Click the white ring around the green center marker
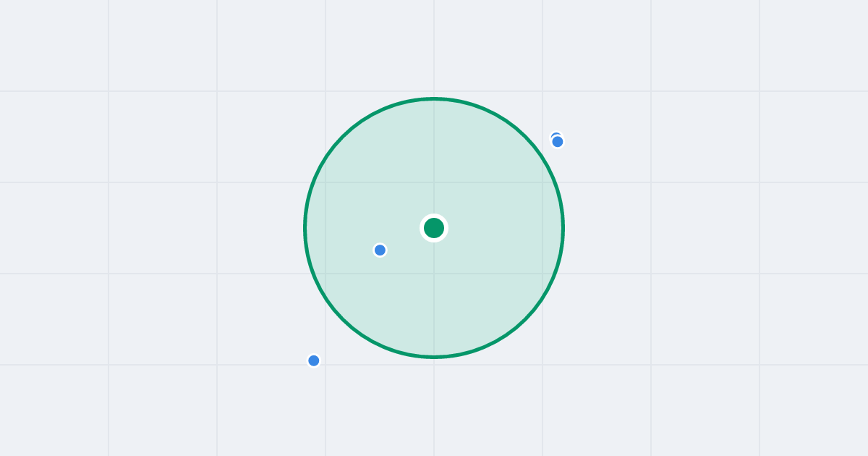 tap(434, 216)
